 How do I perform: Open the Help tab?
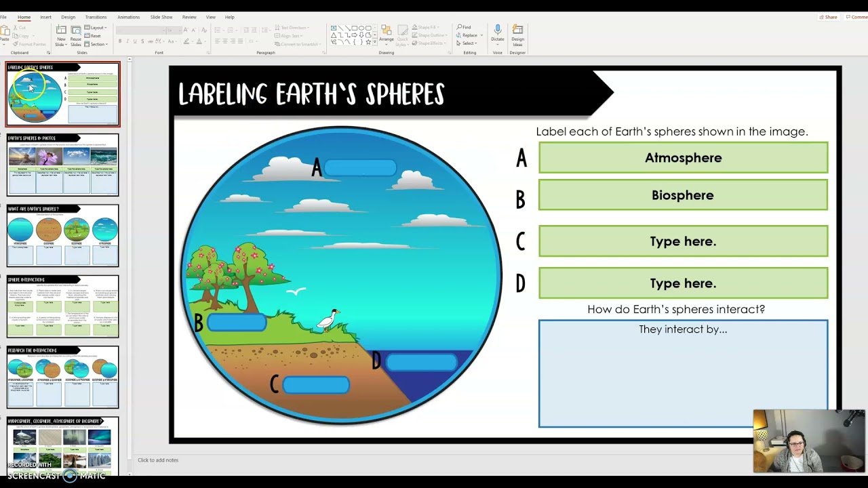pyautogui.click(x=230, y=17)
